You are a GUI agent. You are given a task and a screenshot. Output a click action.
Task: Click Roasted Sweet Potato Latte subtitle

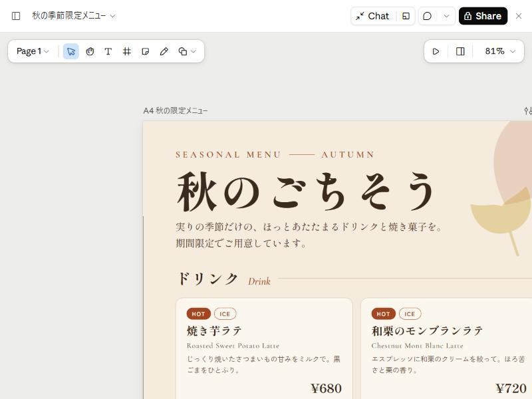point(233,346)
